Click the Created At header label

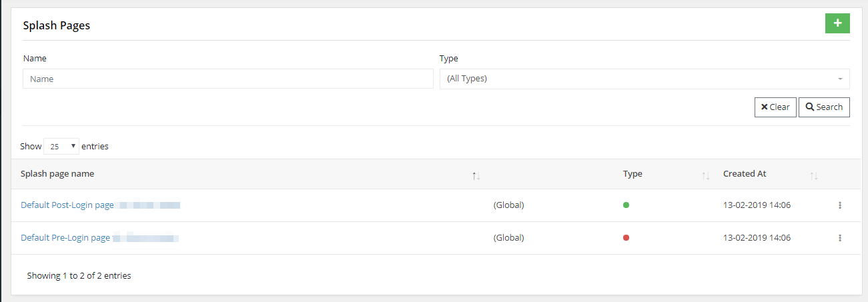745,174
